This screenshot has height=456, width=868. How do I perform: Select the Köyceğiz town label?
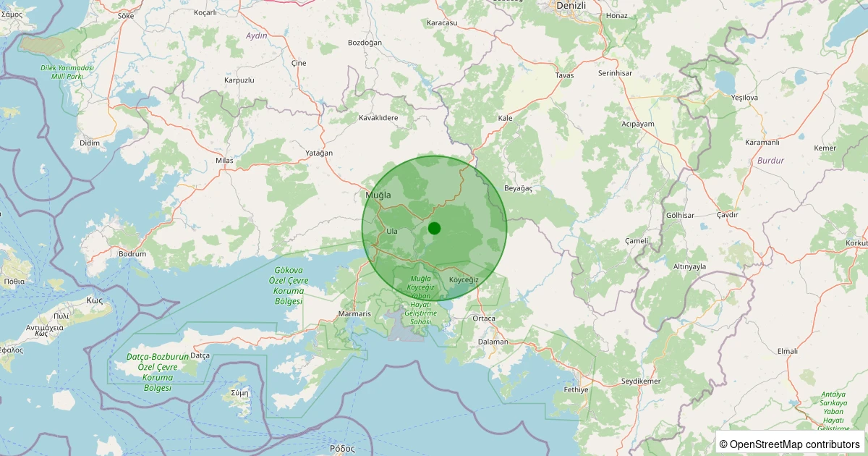point(462,279)
